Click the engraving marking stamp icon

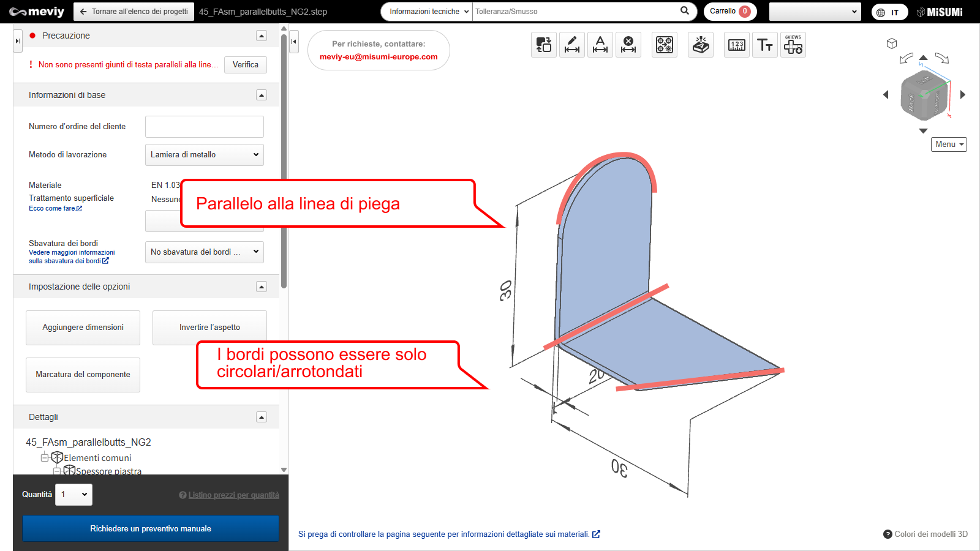click(700, 45)
